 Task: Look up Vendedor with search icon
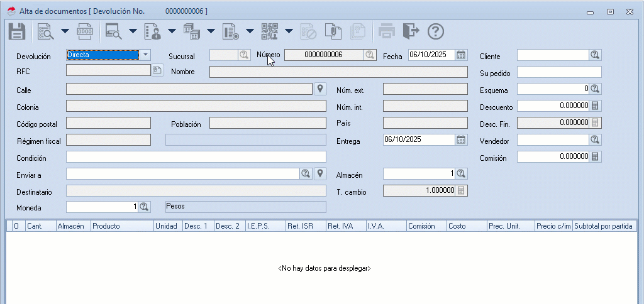(596, 140)
